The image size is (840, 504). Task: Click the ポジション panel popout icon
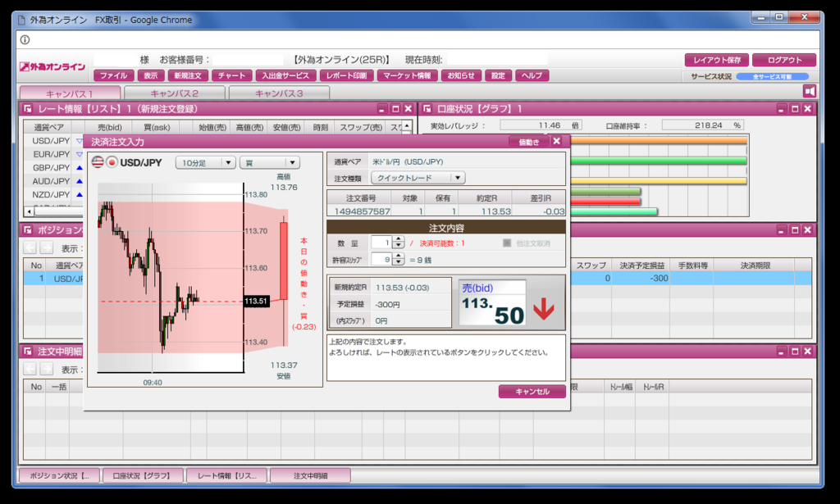(x=27, y=230)
